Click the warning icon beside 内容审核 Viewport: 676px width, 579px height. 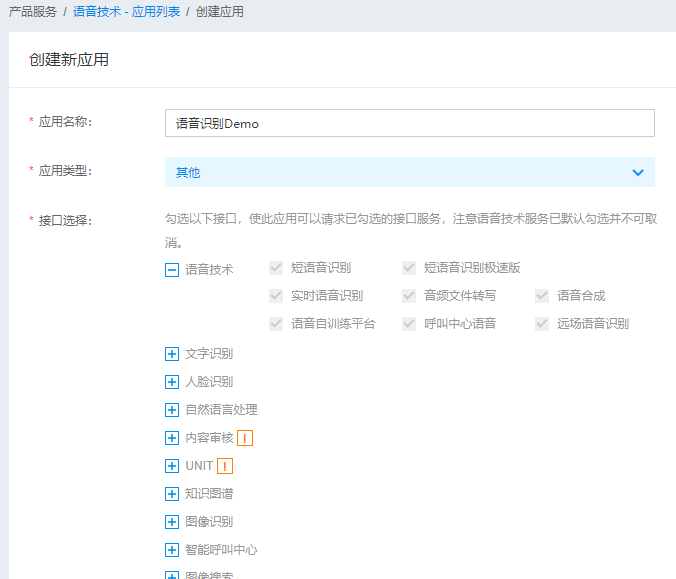pos(245,438)
